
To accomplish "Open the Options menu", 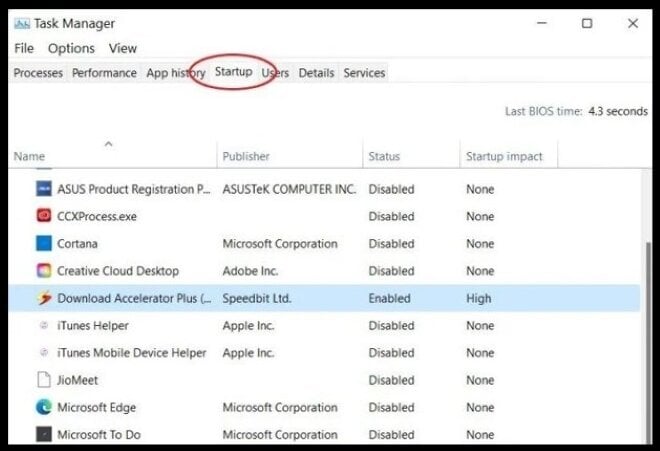I will pos(71,48).
